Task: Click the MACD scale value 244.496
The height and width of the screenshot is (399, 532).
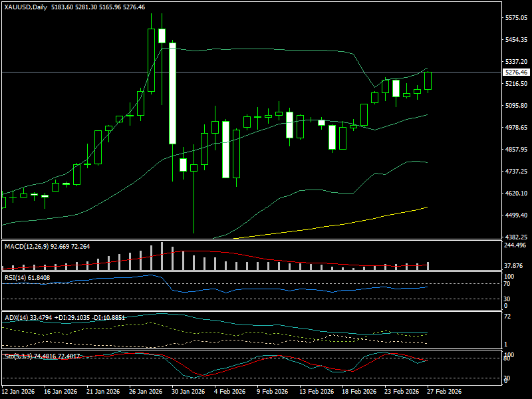Action: point(516,245)
